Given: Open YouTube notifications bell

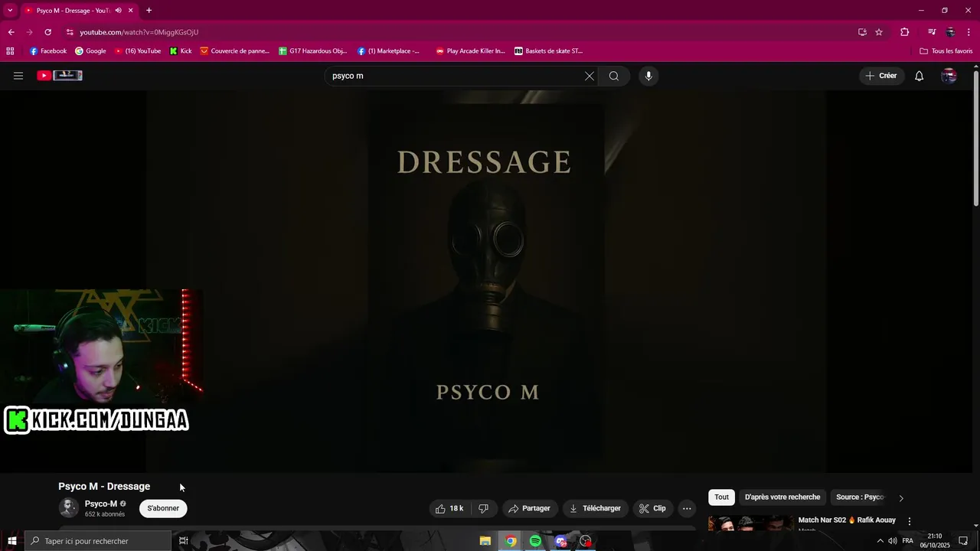Looking at the screenshot, I should 920,76.
